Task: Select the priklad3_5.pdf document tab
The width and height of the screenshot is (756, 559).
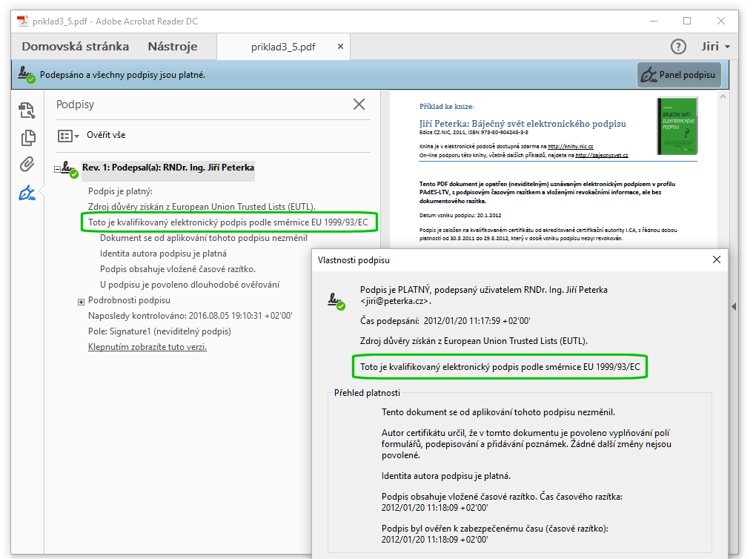Action: point(283,47)
